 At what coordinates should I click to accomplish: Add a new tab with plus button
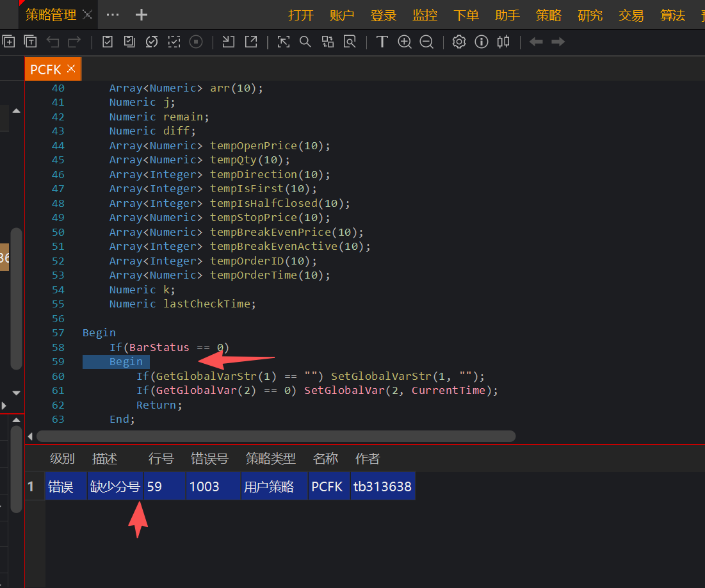142,15
